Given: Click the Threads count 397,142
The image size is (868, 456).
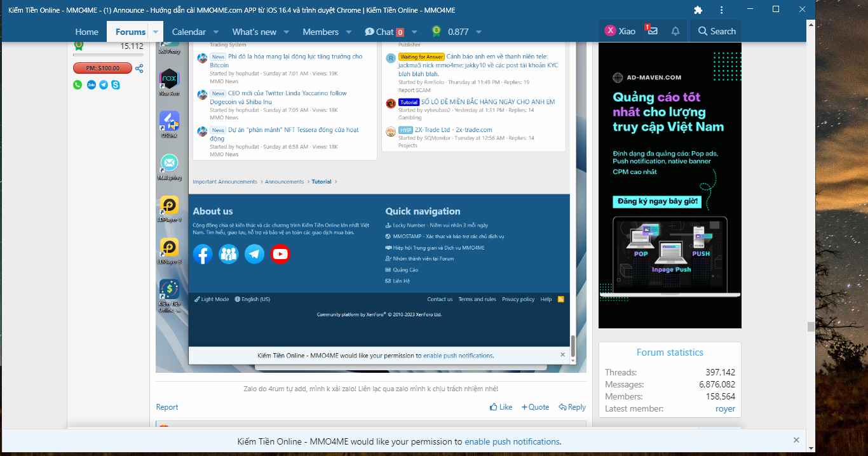Looking at the screenshot, I should click(720, 373).
